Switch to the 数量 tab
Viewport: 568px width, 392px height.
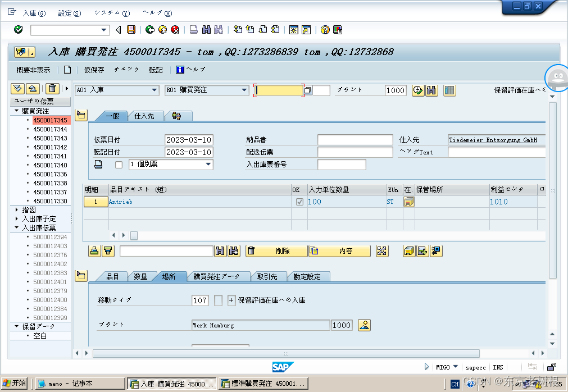[143, 276]
